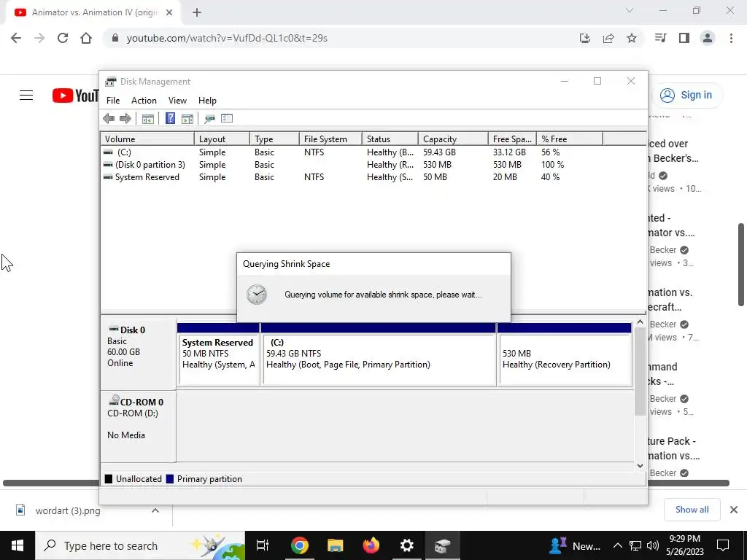Screen dimensions: 747x560
Task: Open Task View on the taskbar
Action: [263, 545]
